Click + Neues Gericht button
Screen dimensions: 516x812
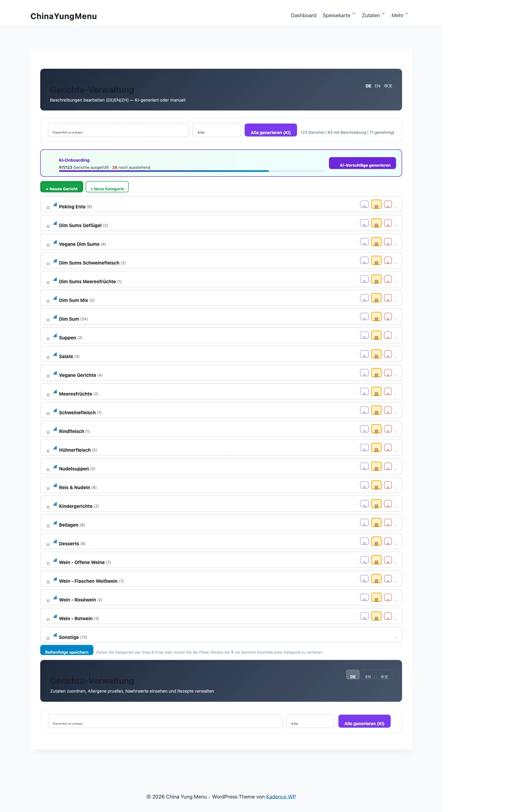pyautogui.click(x=62, y=187)
